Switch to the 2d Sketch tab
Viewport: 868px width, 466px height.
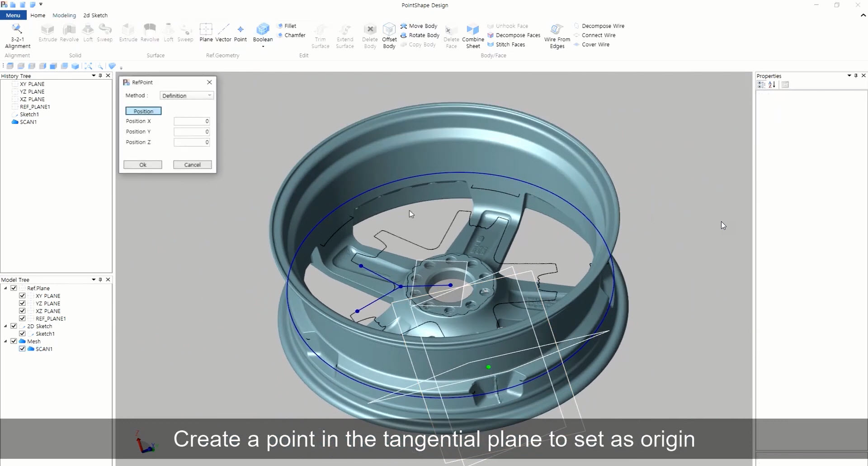tap(95, 15)
